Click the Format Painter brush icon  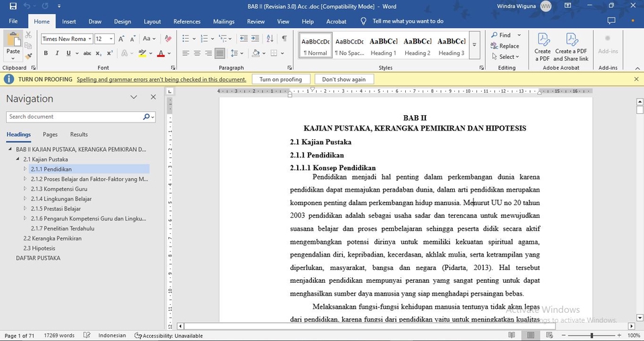coord(28,56)
